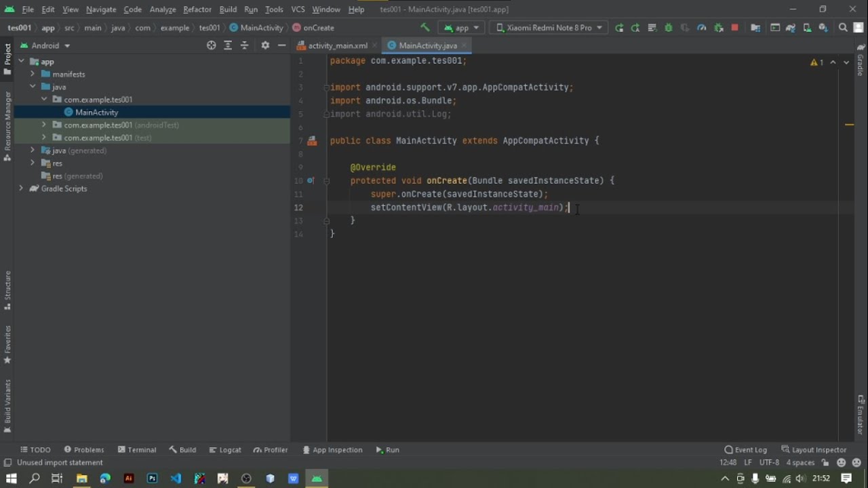Open the Terminal tool window

(136, 450)
